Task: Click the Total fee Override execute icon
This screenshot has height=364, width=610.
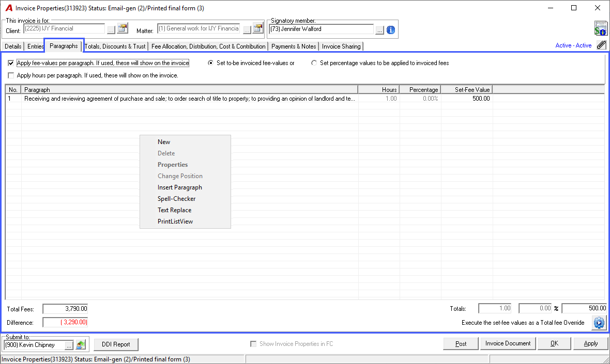Action: click(599, 322)
